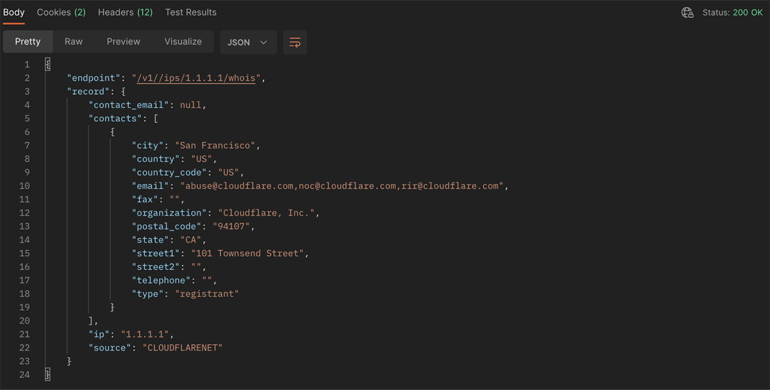Click the closing bracket on line 20

tap(91, 321)
